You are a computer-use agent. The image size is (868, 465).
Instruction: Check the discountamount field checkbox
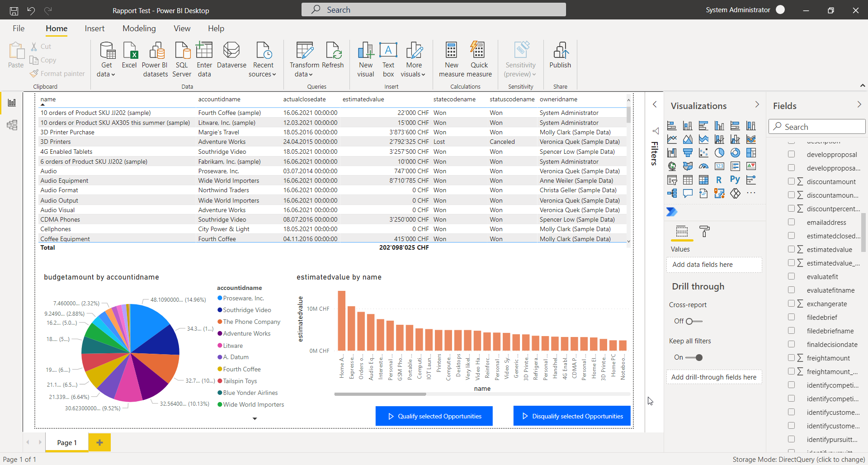pos(791,181)
